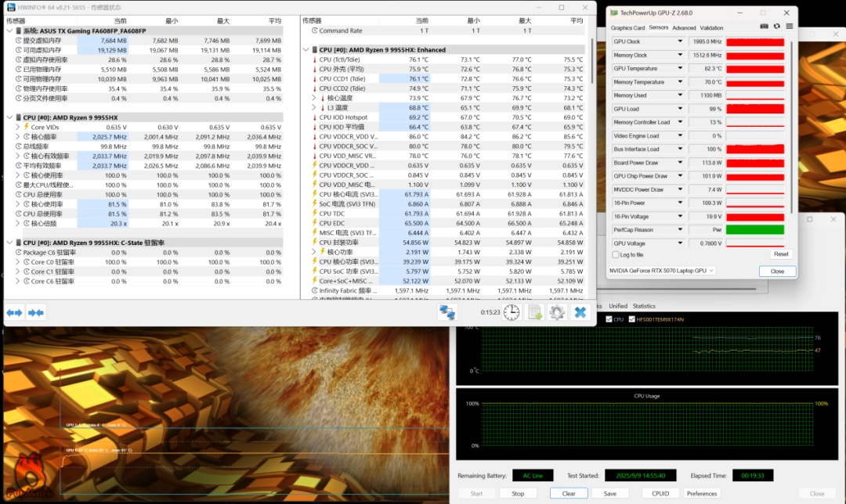Collapse the C-State 驻留率 group
The width and height of the screenshot is (846, 504).
point(9,243)
